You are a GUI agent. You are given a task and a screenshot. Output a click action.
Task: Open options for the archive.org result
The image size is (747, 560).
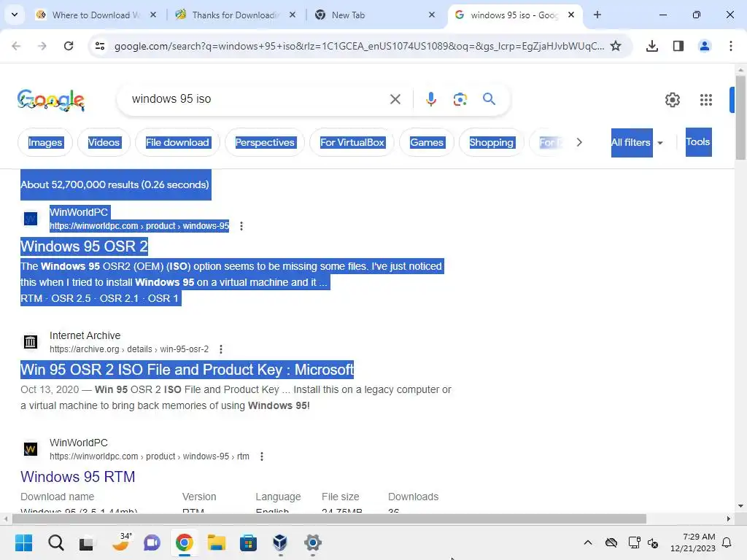(x=220, y=349)
